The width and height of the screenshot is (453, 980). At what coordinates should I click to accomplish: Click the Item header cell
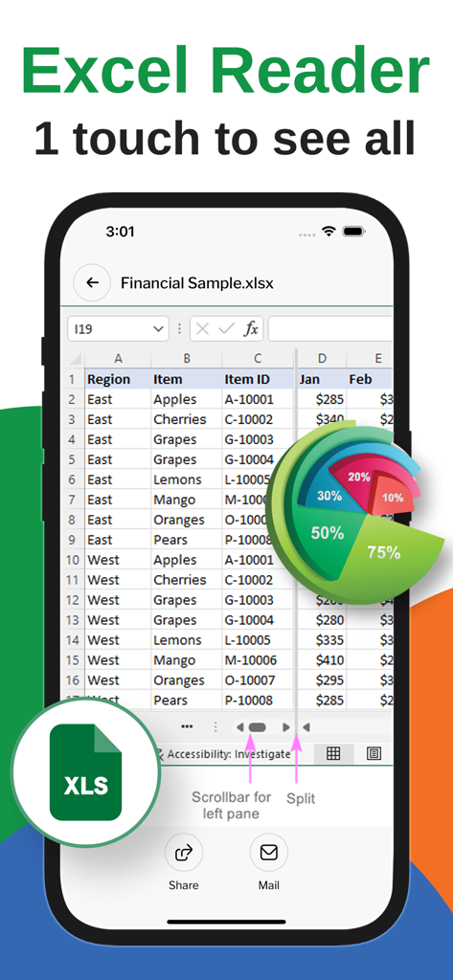pyautogui.click(x=187, y=379)
